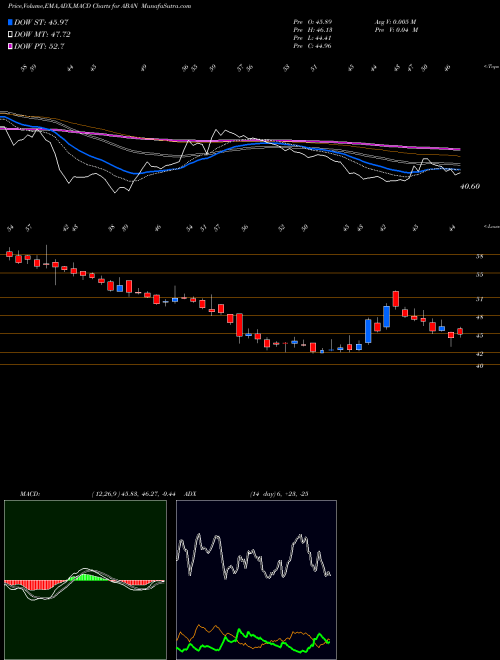
Task: Select the 'DOW ST: 45.97' legend label
Action: point(41,22)
